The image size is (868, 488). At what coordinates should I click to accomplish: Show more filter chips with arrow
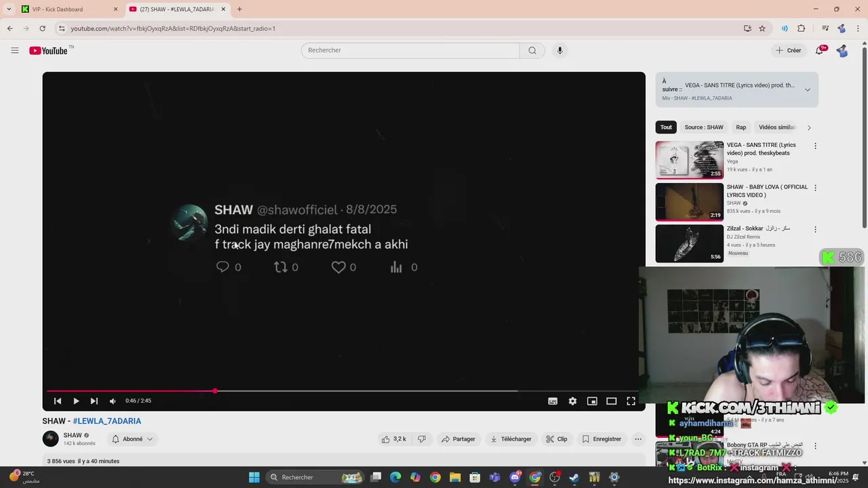[x=808, y=127]
